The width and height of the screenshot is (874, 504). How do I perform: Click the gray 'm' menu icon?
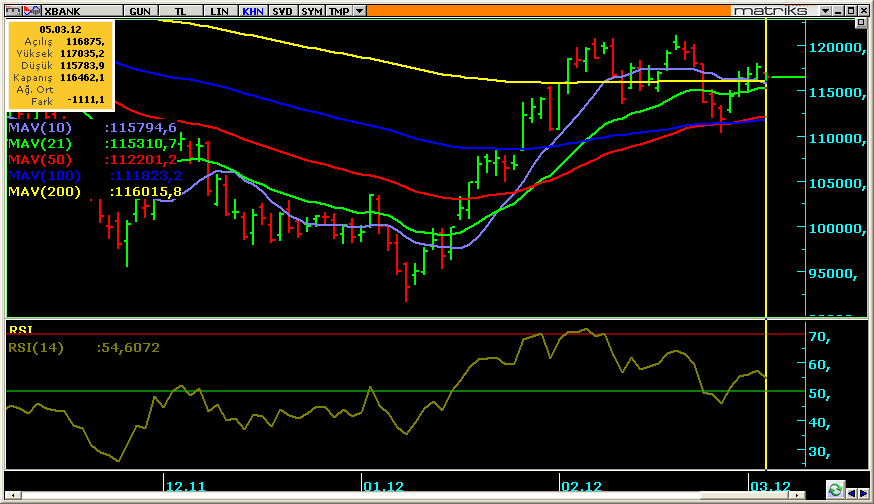click(x=13, y=11)
